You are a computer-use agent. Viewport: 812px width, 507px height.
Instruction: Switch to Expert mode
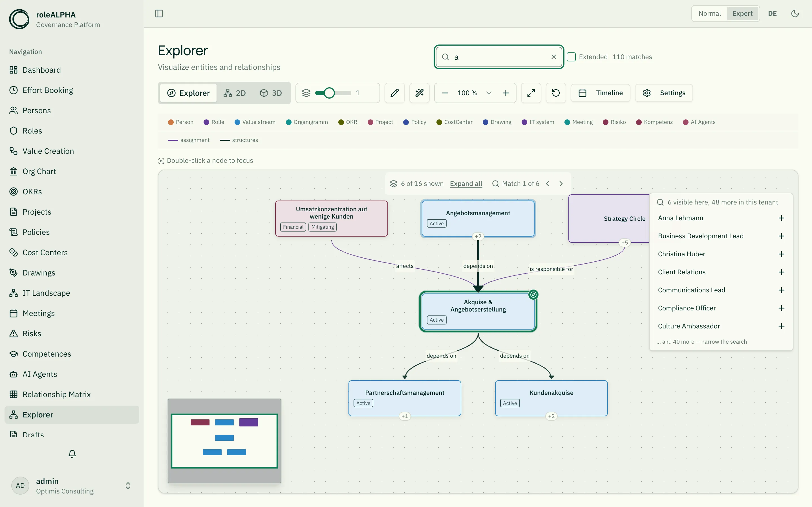[x=742, y=14]
